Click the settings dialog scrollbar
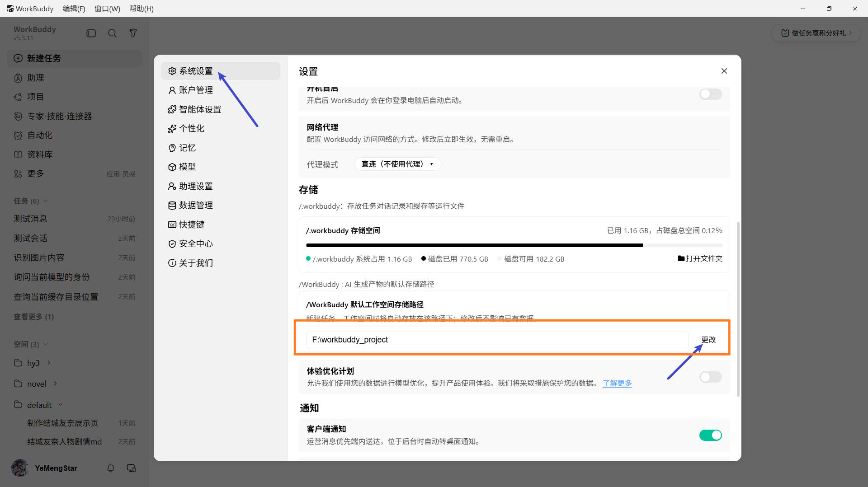 pos(738,309)
